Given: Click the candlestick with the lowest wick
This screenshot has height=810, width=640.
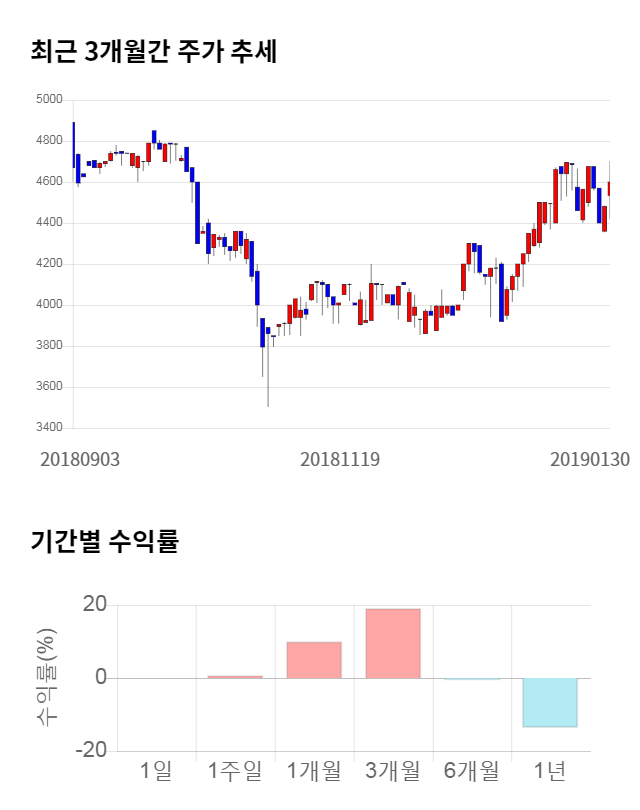Looking at the screenshot, I should 268,370.
